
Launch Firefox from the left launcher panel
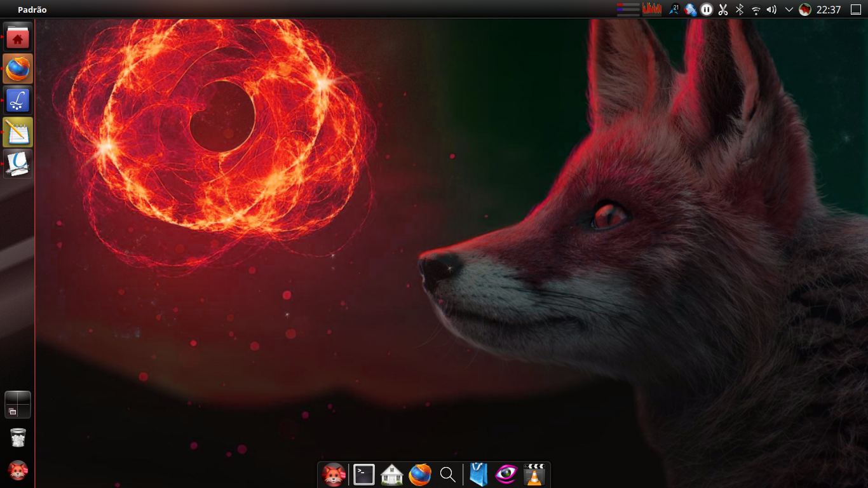pyautogui.click(x=18, y=69)
